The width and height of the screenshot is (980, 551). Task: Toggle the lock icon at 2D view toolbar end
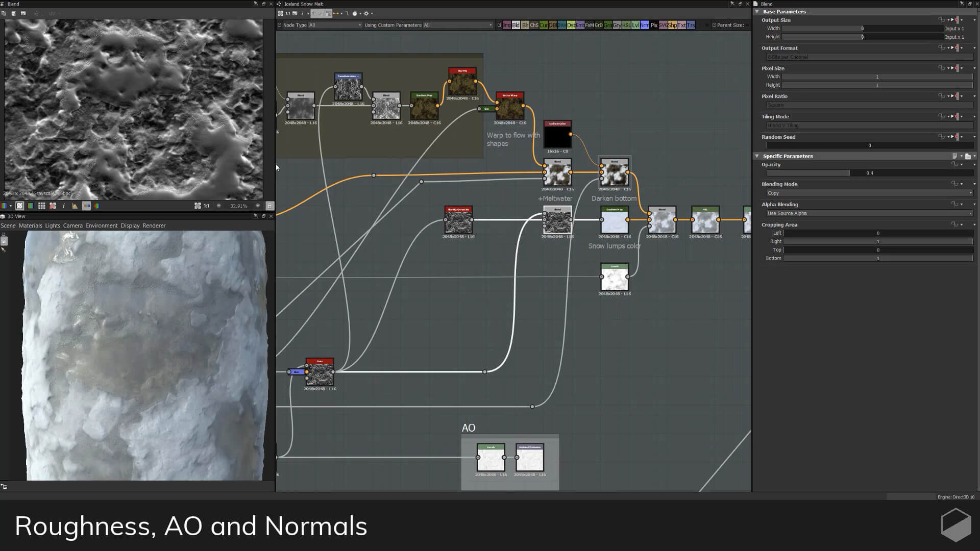click(269, 206)
